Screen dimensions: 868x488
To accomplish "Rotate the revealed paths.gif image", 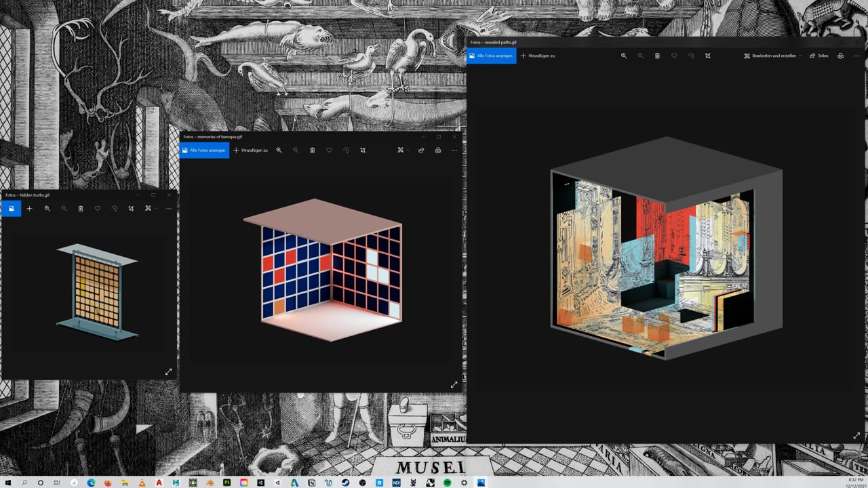I will pyautogui.click(x=691, y=56).
